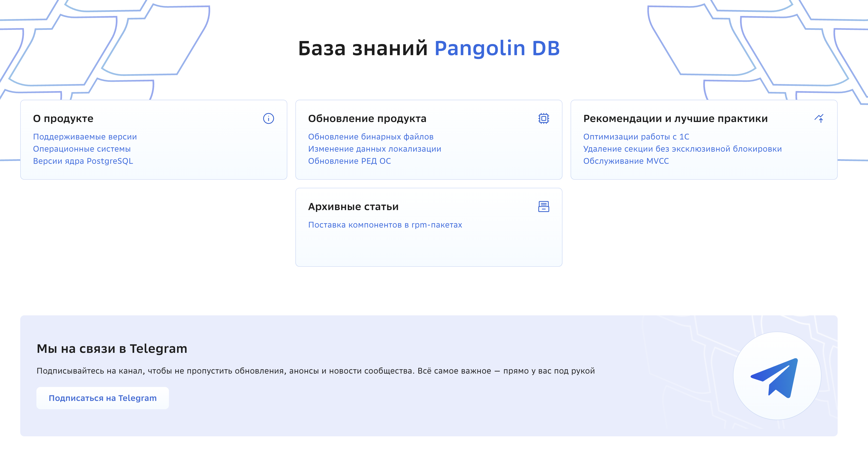Open Обновление бинарных файлов article
The width and height of the screenshot is (868, 450).
tap(371, 136)
